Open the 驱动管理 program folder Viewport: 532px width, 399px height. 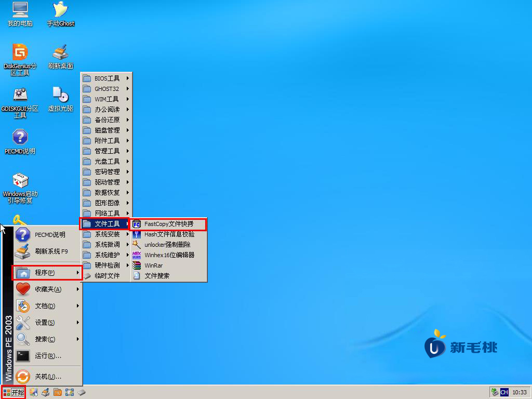coord(106,182)
